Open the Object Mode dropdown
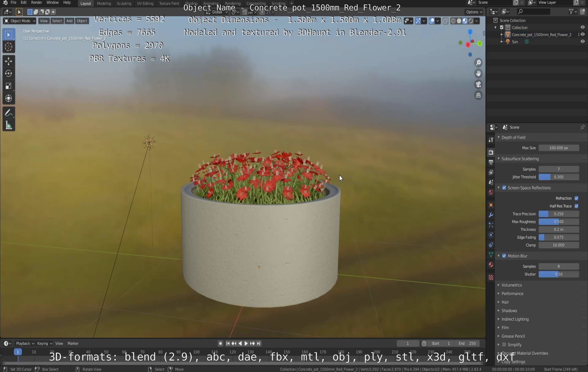This screenshot has height=372, width=588. pos(20,21)
